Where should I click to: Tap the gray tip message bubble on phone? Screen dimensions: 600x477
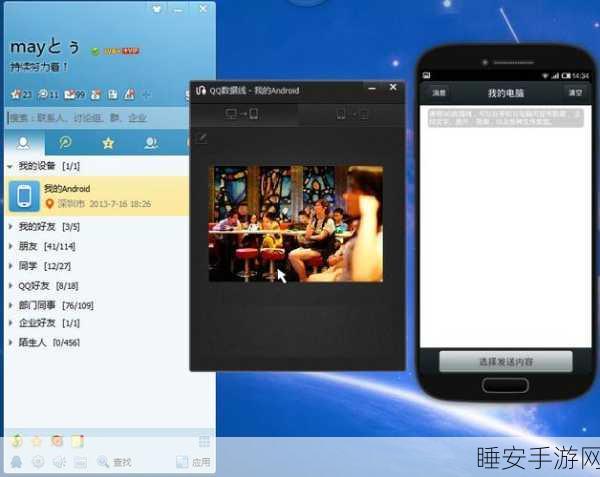[505, 118]
